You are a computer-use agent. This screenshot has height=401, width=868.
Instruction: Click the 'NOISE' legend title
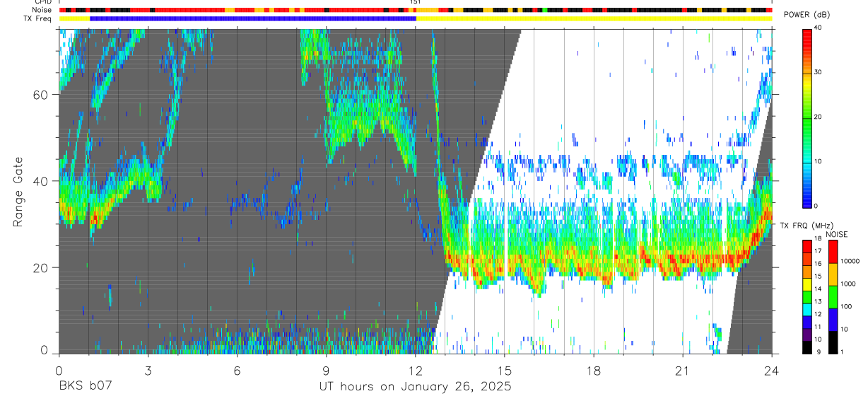click(837, 234)
